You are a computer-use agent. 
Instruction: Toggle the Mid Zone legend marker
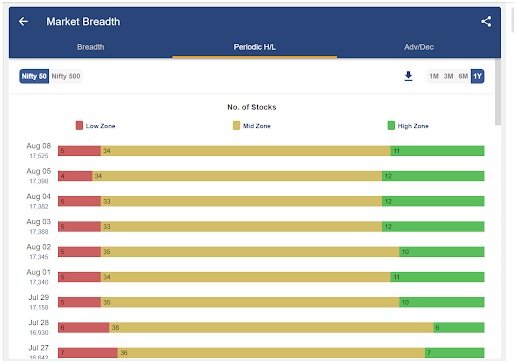point(236,126)
